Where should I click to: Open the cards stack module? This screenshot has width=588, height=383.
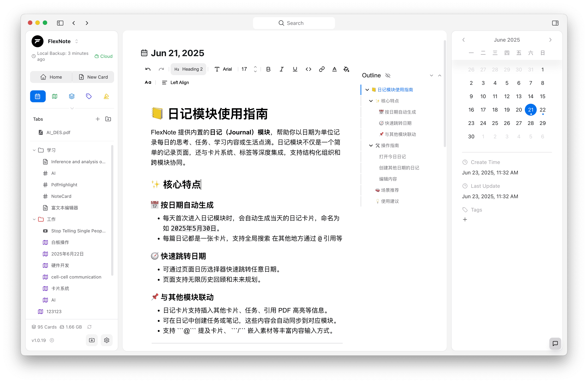click(x=72, y=96)
